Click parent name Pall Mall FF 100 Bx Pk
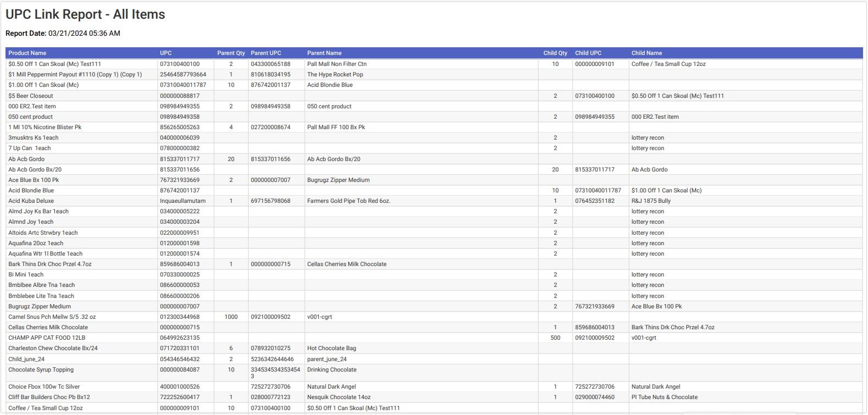Viewport: 868px width, 415px height. 336,128
